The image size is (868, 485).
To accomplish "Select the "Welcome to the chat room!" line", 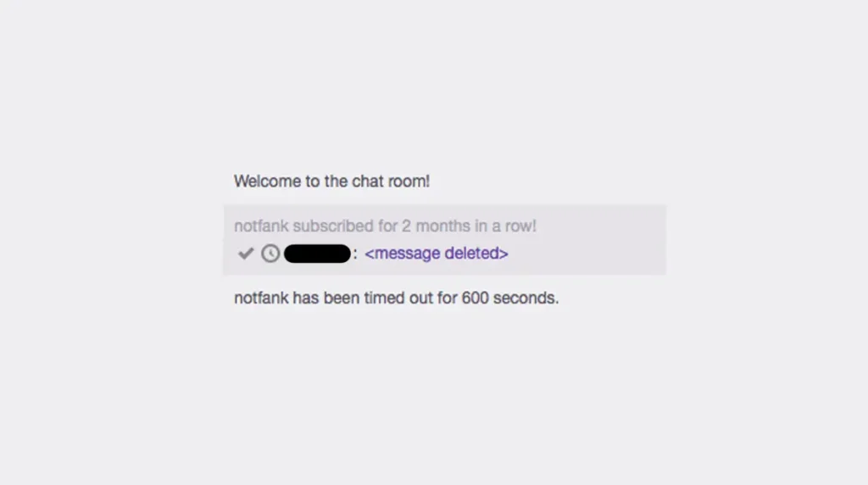I will point(331,181).
